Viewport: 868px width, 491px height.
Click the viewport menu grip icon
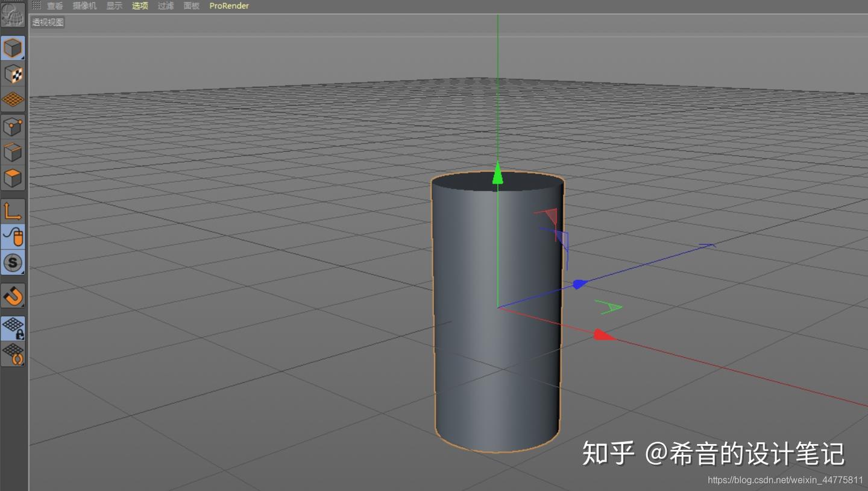tap(36, 5)
